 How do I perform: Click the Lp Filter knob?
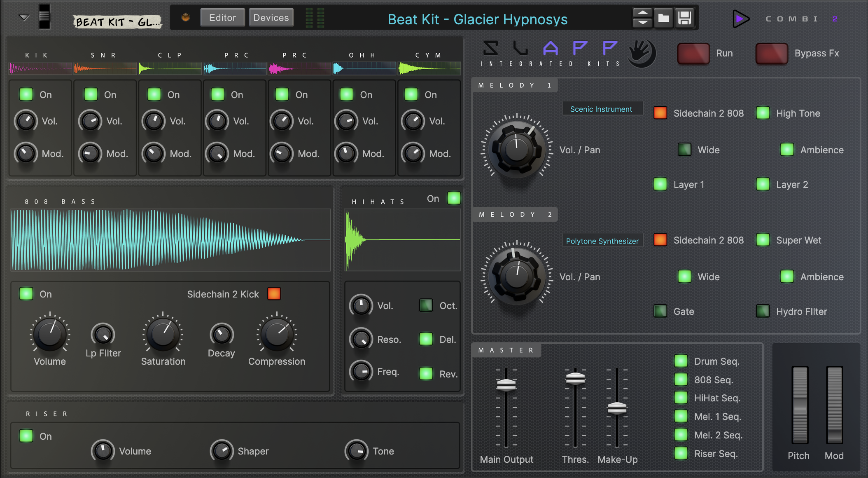click(103, 335)
